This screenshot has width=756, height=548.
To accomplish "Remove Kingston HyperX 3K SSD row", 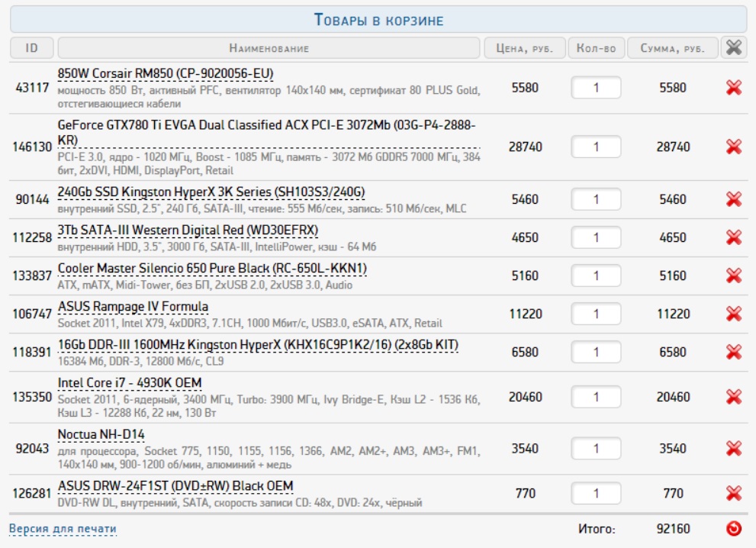I will point(733,198).
